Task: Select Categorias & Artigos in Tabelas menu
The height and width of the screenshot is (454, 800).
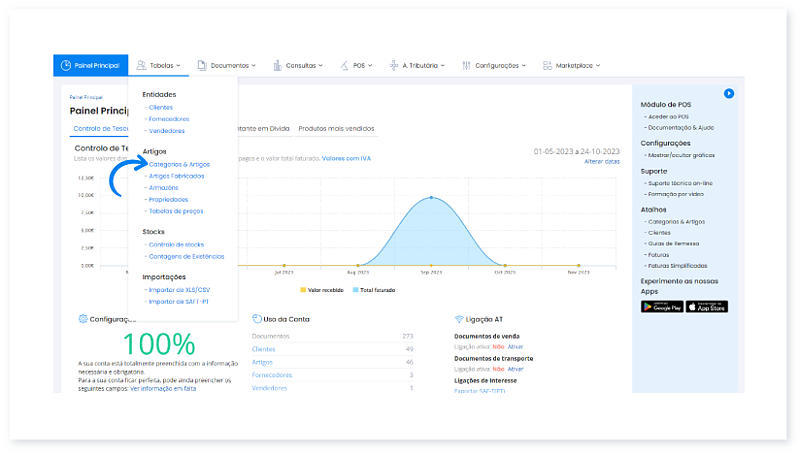Action: coord(179,164)
